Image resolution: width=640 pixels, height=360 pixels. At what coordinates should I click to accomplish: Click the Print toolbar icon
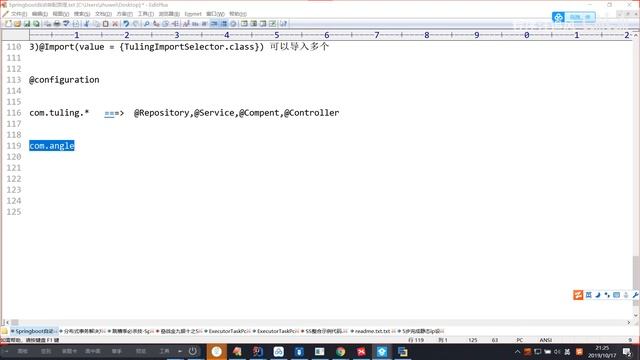[x=57, y=24]
